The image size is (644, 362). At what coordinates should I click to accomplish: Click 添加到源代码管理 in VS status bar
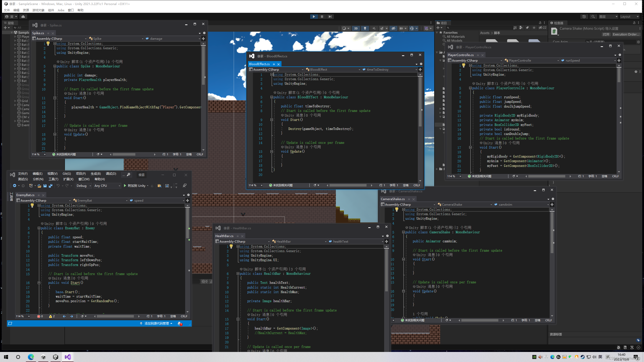point(156,324)
